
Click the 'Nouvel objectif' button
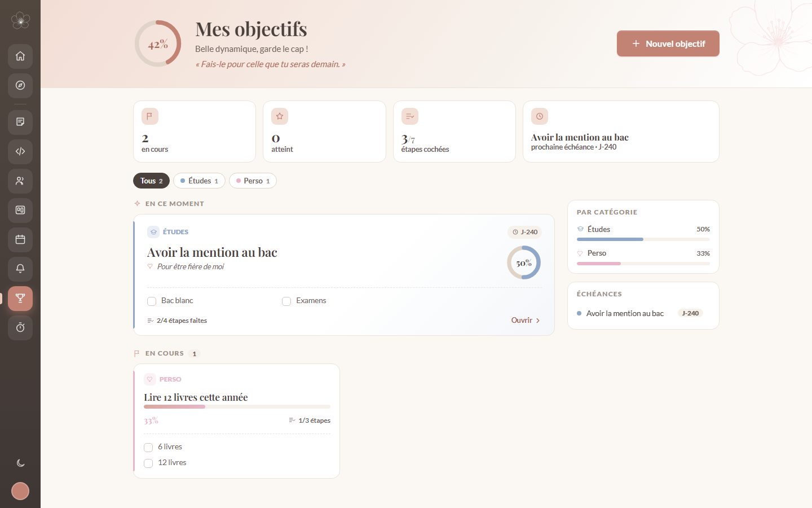[x=668, y=43]
